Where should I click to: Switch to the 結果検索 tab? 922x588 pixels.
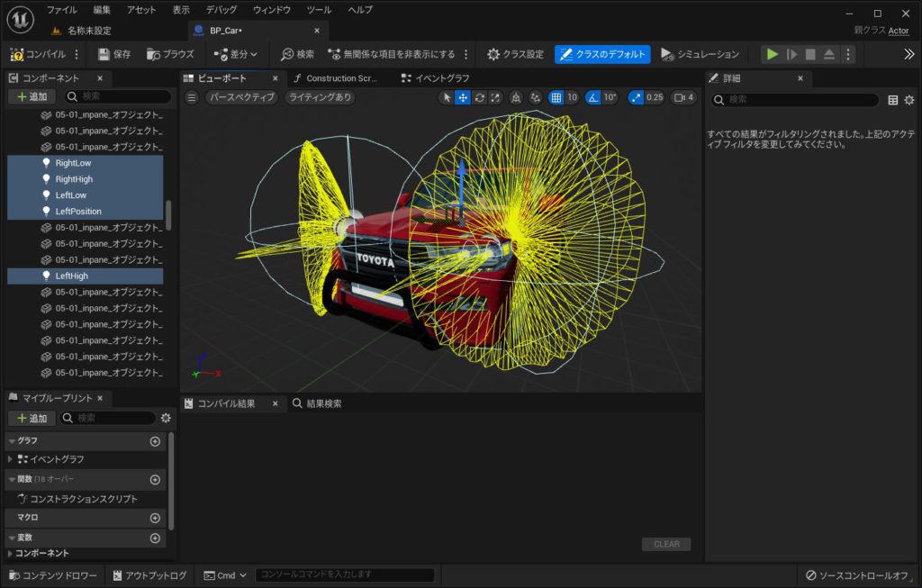(318, 404)
